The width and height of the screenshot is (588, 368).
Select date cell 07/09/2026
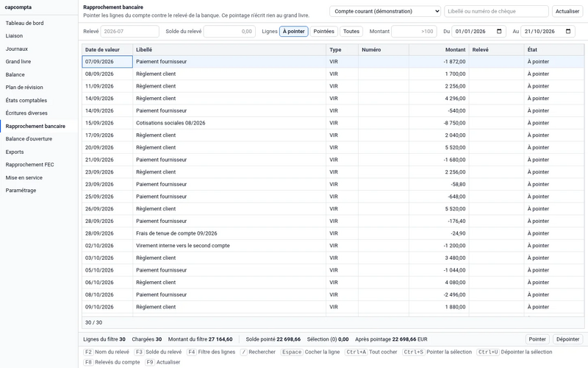click(x=107, y=62)
